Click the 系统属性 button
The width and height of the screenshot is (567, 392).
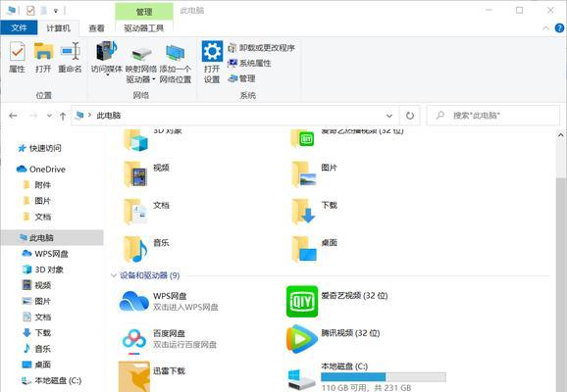(x=249, y=63)
